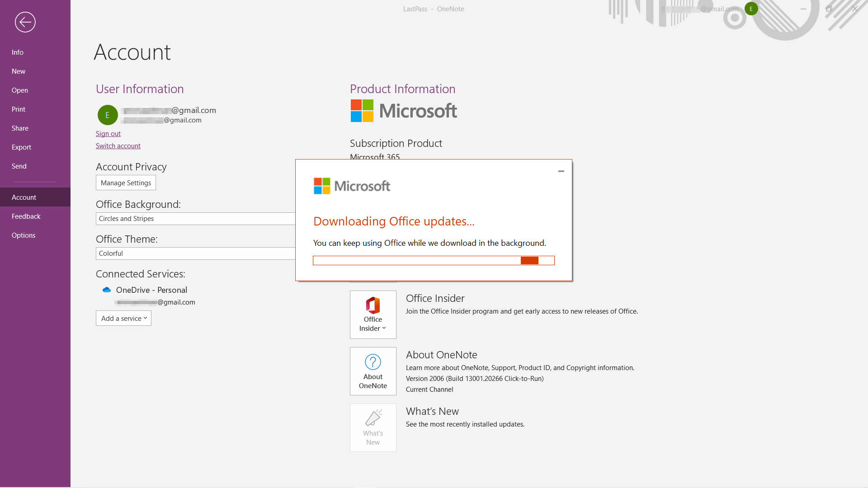Image resolution: width=868 pixels, height=488 pixels.
Task: Click the green E profile picture
Action: pos(108,115)
